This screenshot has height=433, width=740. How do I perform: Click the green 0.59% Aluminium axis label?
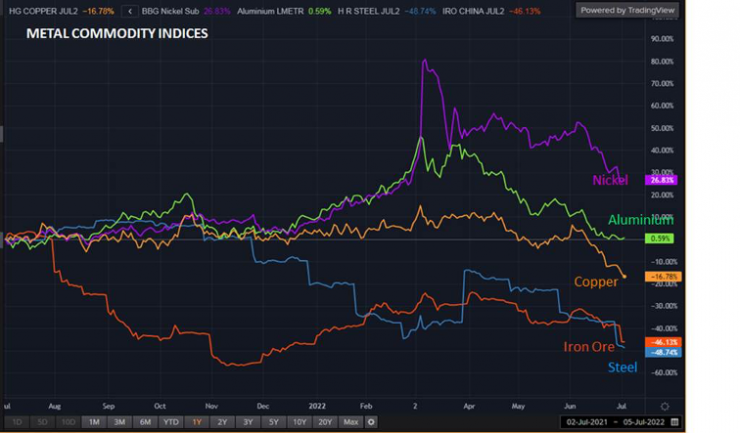tap(660, 238)
